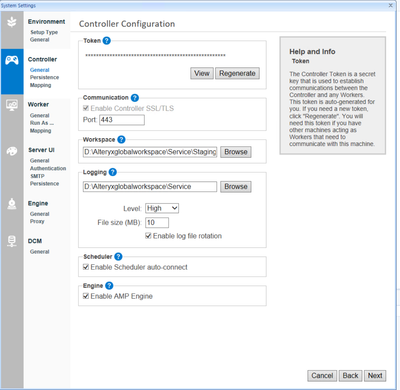Screen dimensions: 400x390
Task: Open the Engine section icon
Action: click(12, 204)
